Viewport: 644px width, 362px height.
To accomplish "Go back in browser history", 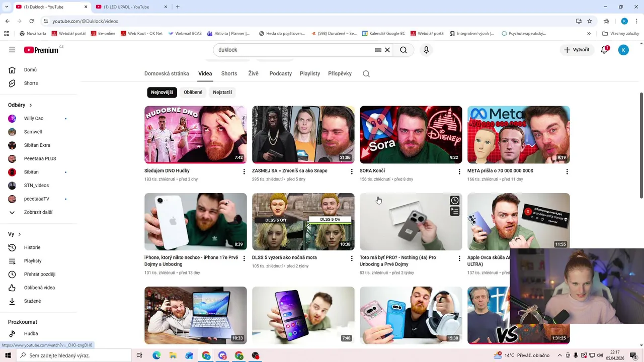I will (7, 21).
